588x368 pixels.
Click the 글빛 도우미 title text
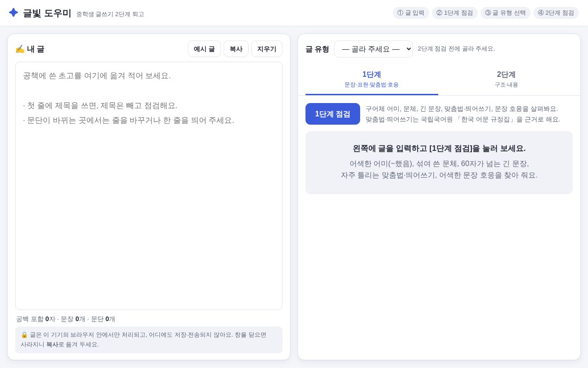(47, 13)
